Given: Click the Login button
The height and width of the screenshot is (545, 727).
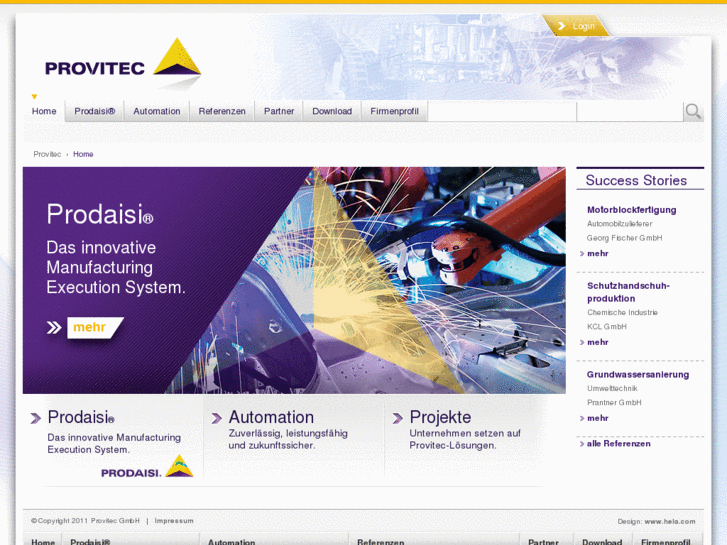Looking at the screenshot, I should tap(576, 26).
